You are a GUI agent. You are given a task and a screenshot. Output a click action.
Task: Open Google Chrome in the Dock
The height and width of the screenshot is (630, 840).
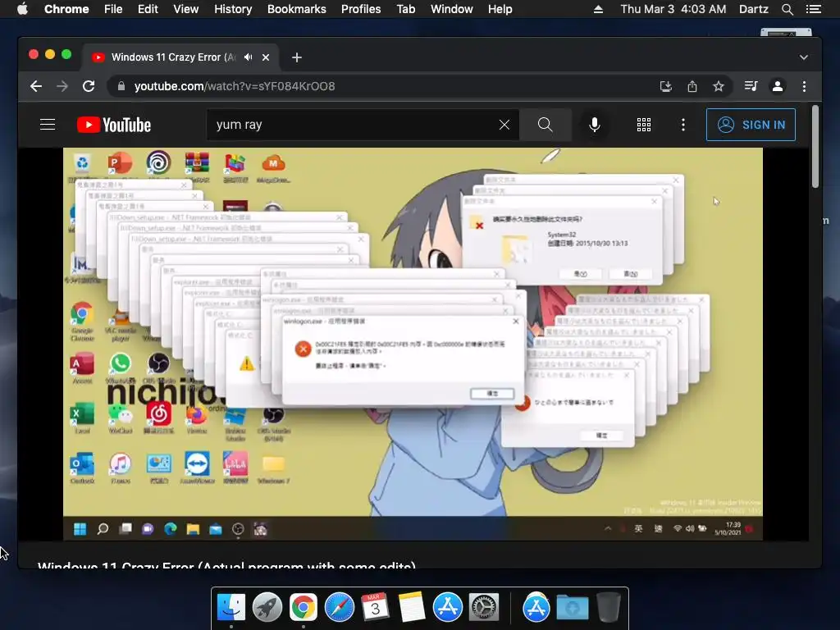coord(304,608)
